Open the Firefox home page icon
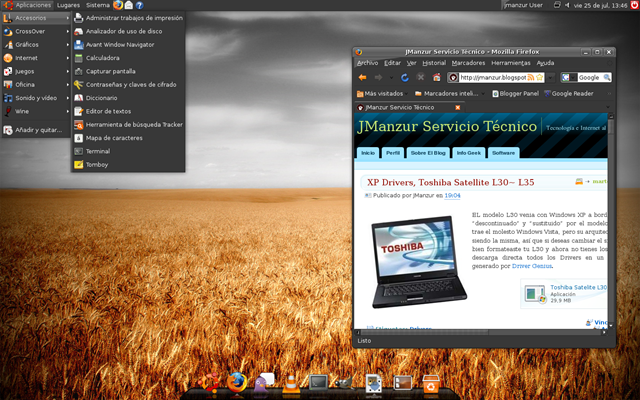Screen dimensions: 640x400 coord(437,77)
